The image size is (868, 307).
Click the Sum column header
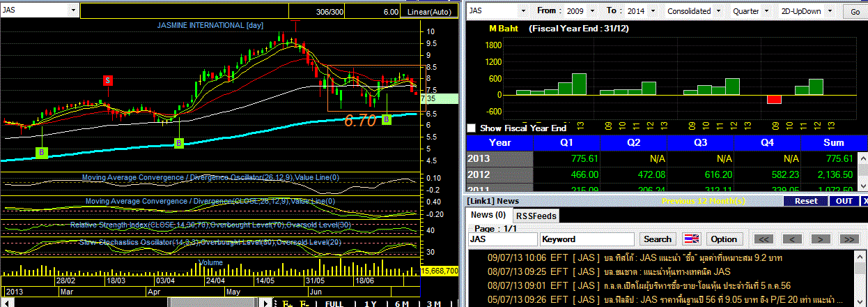click(x=833, y=142)
